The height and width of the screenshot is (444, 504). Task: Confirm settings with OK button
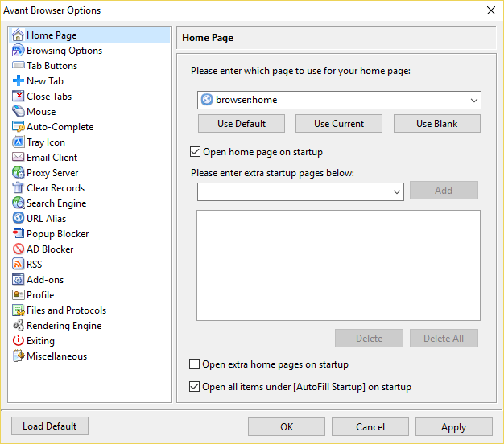(287, 426)
